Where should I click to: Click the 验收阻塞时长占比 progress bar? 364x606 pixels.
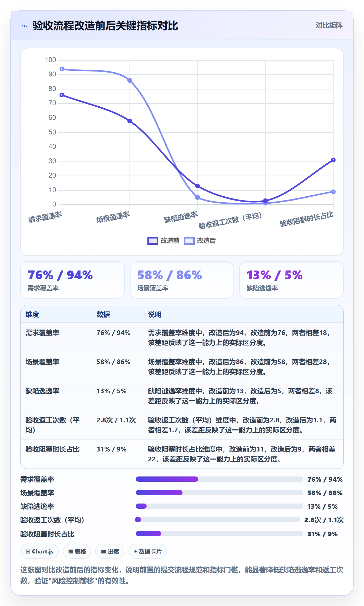219,534
